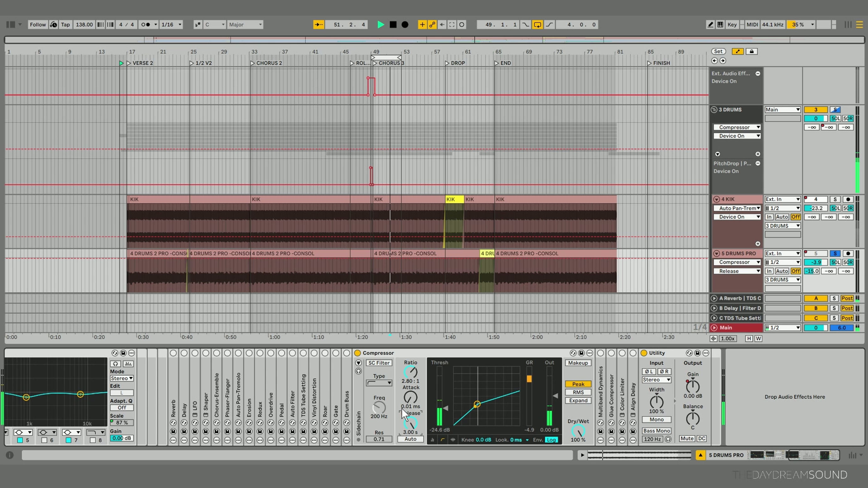Enable the Computer MIDI Keyboard icon

[720, 24]
